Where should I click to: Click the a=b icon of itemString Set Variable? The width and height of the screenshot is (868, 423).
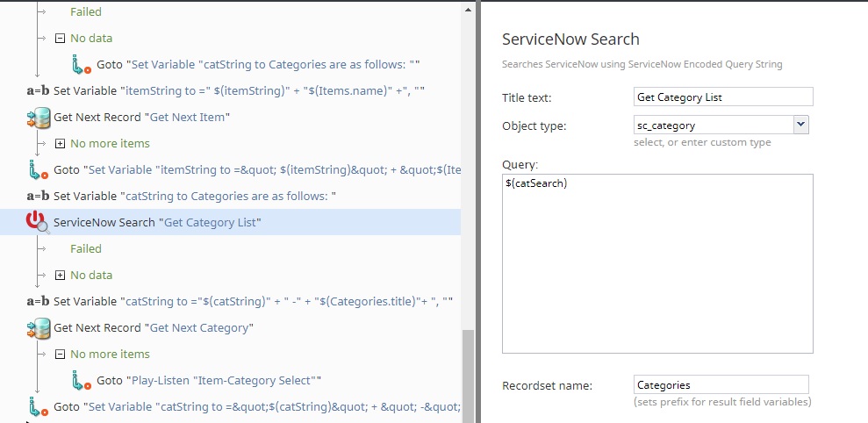[38, 90]
